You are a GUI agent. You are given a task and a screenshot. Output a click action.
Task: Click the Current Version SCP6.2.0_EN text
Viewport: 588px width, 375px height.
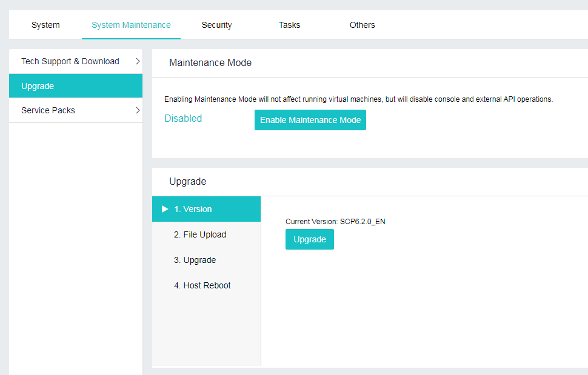pos(335,222)
